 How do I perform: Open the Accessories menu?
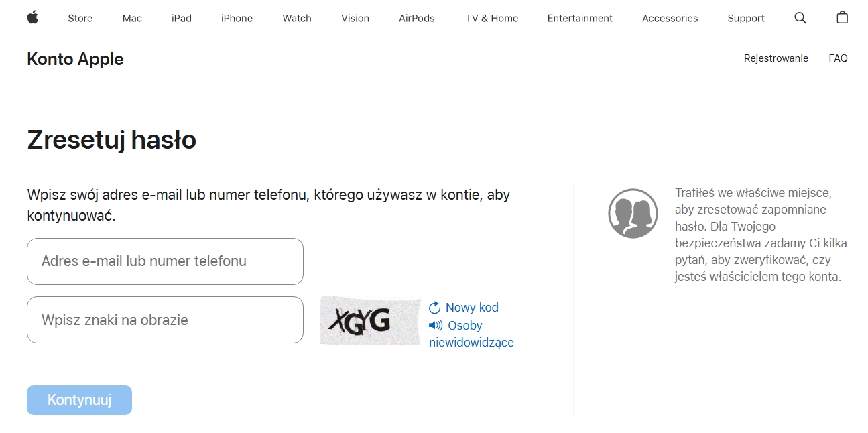(670, 18)
